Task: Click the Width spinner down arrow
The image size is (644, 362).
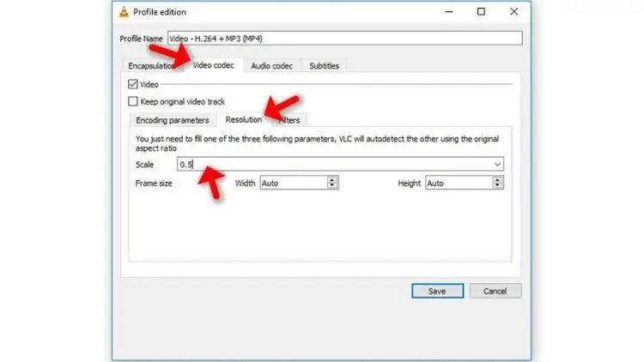Action: point(332,185)
